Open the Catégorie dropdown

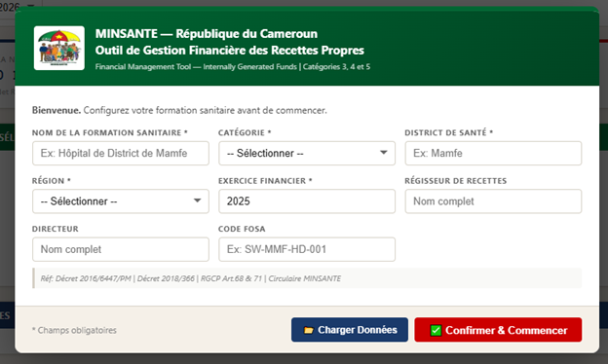pos(307,154)
